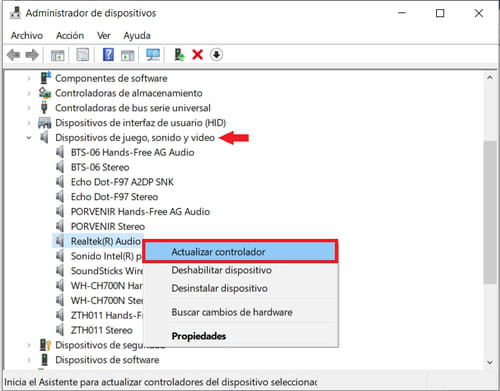This screenshot has height=391, width=500.
Task: Choose Desinstalar dispositivo in context menu
Action: 240,288
